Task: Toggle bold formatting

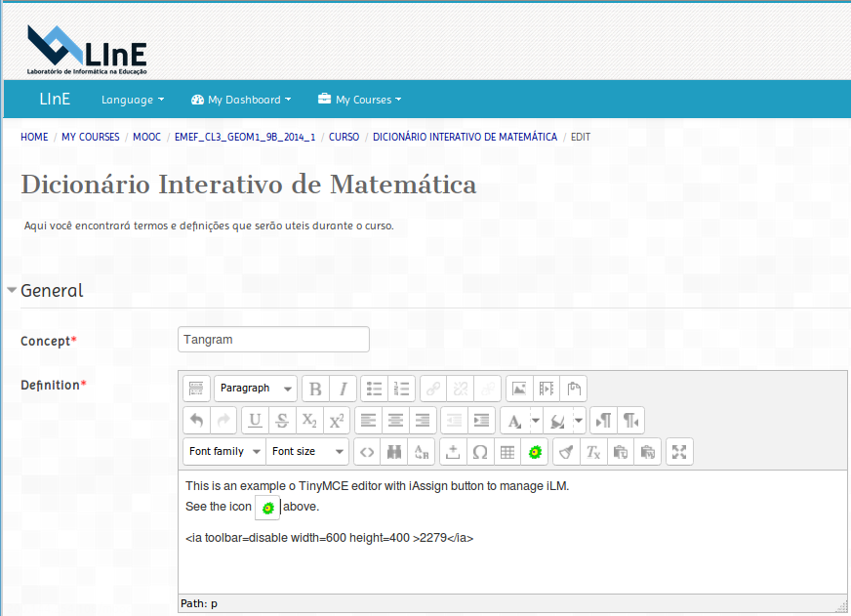Action: (x=315, y=389)
